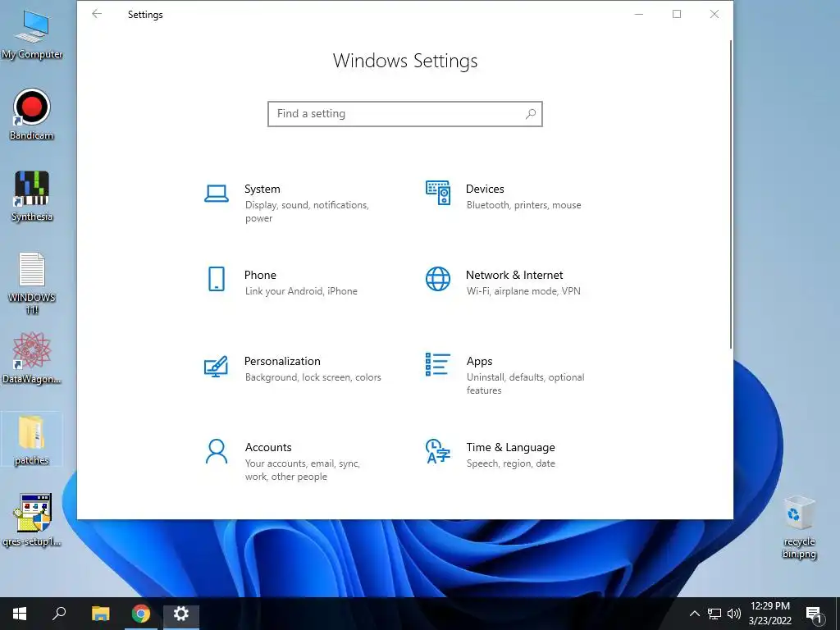Open the Time & Language heading link
Image resolution: width=840 pixels, height=630 pixels.
coord(510,447)
